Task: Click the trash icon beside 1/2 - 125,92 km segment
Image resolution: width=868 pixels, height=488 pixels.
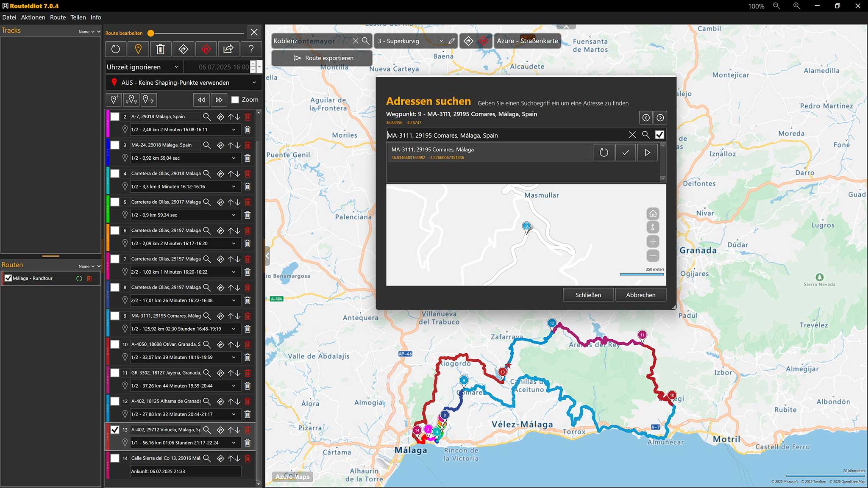Action: (248, 329)
